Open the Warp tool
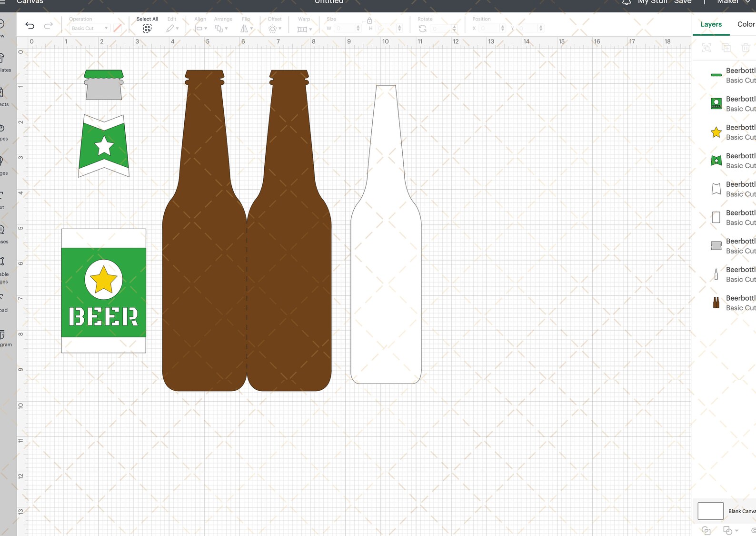756x536 pixels. click(x=304, y=29)
